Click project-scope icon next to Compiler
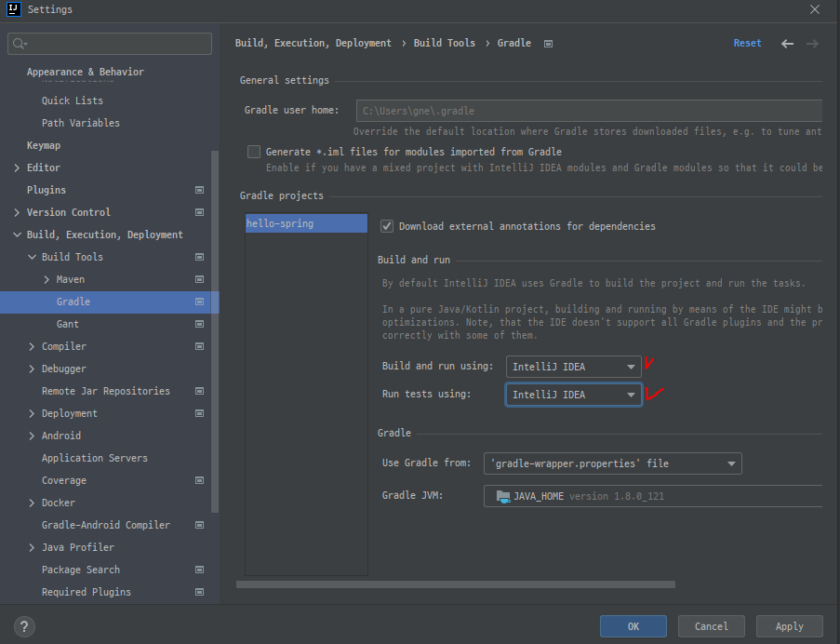840x644 pixels. [x=199, y=346]
